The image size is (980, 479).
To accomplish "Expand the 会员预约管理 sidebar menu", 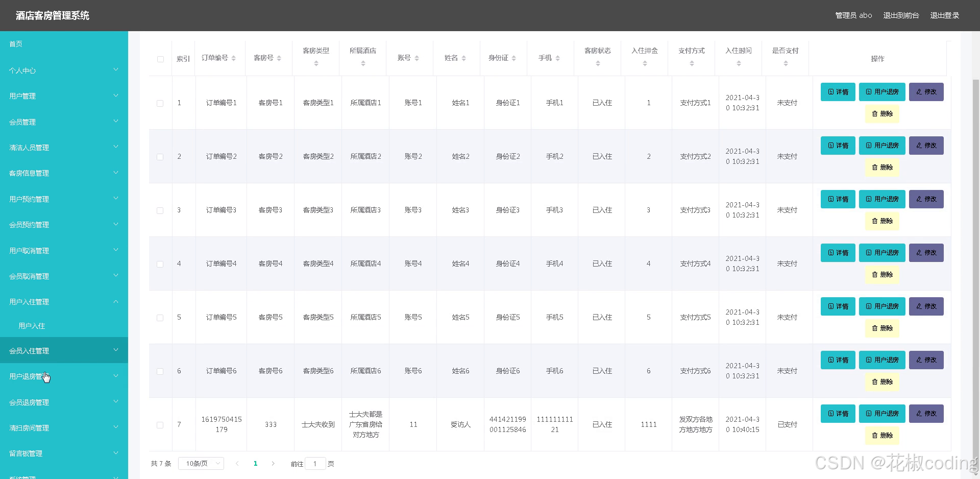I will 64,225.
